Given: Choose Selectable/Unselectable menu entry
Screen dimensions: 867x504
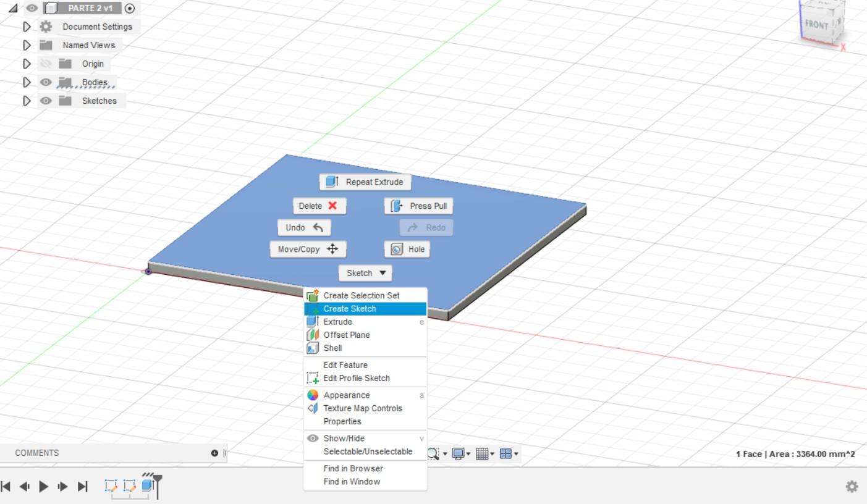Looking at the screenshot, I should point(365,451).
